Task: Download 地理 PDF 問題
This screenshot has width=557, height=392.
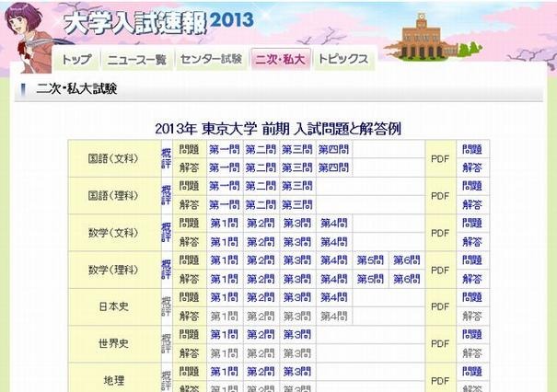Action: click(472, 372)
